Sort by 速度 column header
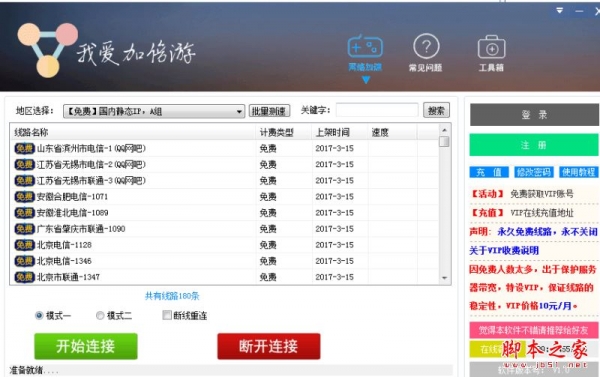Image resolution: width=600 pixels, height=377 pixels. 392,132
